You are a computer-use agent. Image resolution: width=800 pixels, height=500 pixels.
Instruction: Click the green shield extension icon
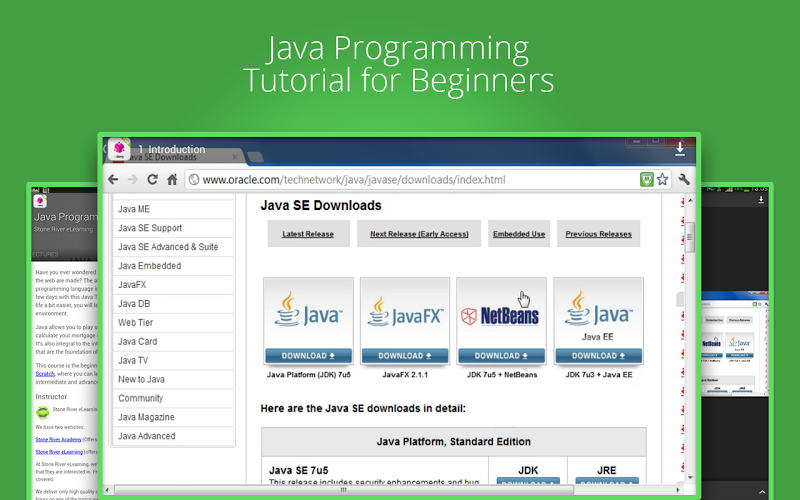click(x=646, y=180)
